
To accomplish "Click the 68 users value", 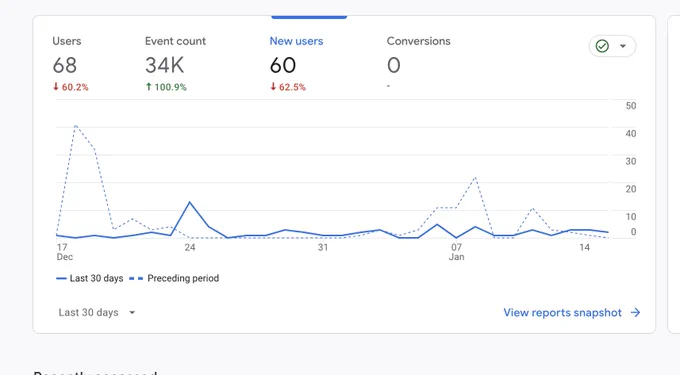I will pyautogui.click(x=65, y=65).
